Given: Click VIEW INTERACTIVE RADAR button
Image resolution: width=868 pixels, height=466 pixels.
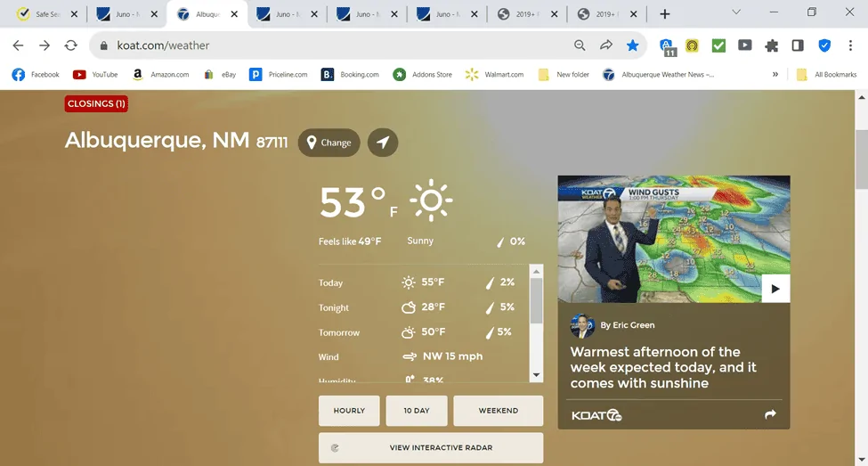Looking at the screenshot, I should point(431,447).
